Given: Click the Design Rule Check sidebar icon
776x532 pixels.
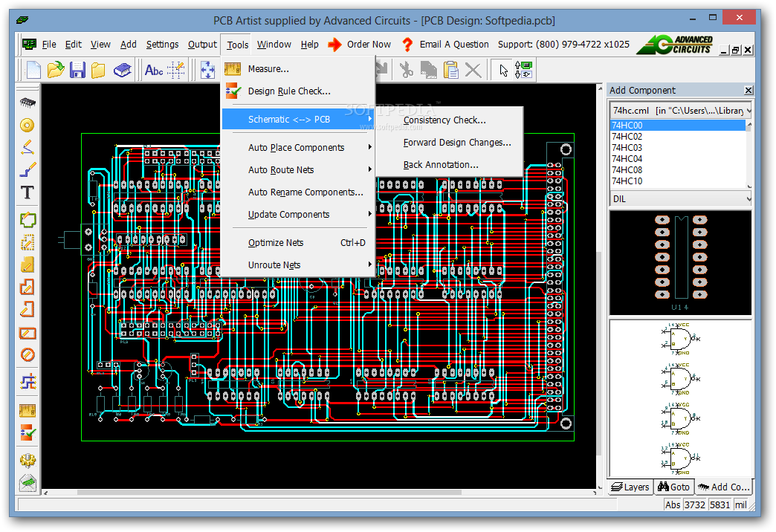Looking at the screenshot, I should [x=28, y=433].
